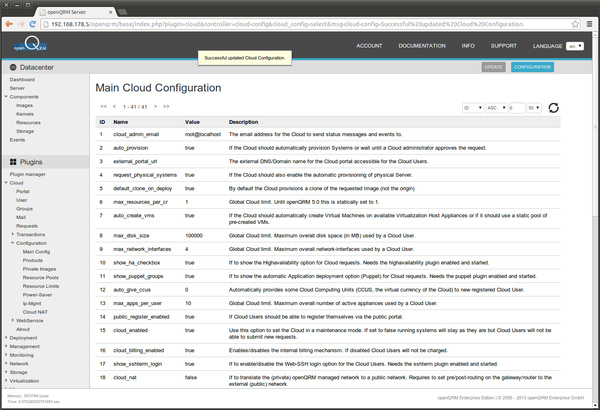Click the browser back arrow

pos(9,24)
